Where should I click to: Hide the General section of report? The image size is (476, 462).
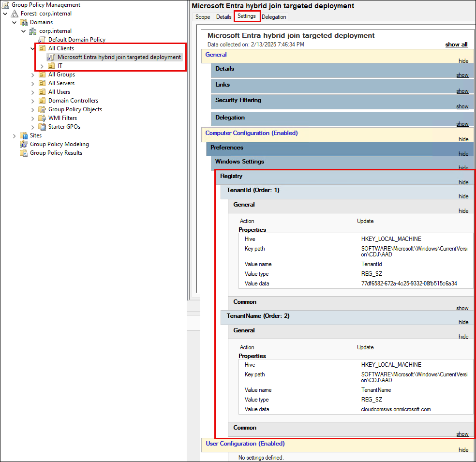(x=463, y=61)
